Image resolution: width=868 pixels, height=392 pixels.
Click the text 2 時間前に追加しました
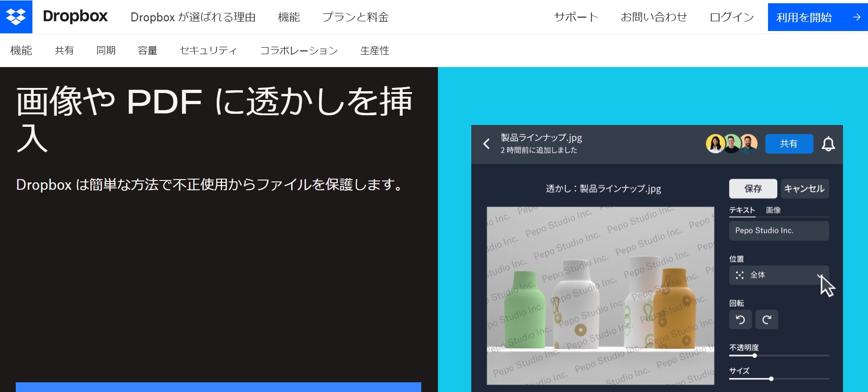tap(539, 150)
